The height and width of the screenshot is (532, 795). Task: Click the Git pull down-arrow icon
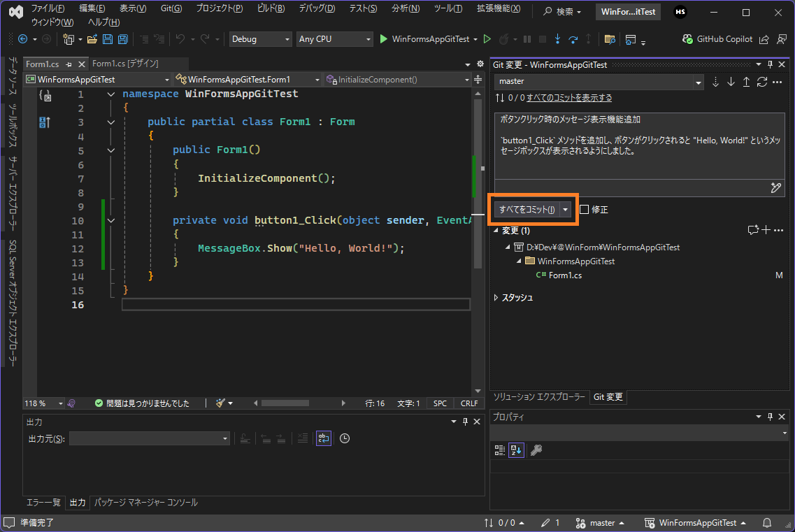coord(731,82)
